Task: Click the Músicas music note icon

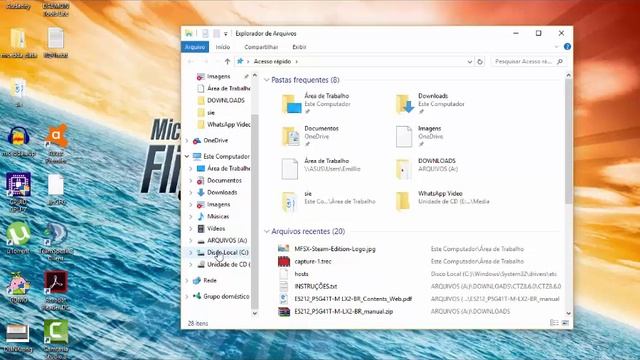Action: point(200,216)
